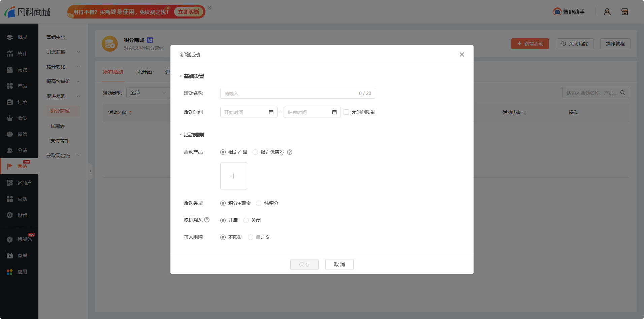
Task: Enable the 无时间限制 checkbox
Action: pyautogui.click(x=347, y=112)
